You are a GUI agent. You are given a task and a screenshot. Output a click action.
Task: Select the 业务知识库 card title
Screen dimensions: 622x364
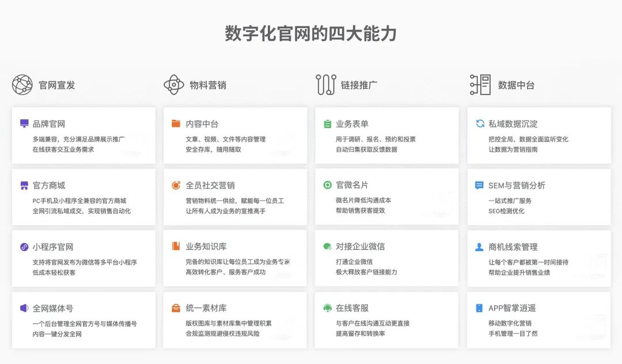point(206,247)
